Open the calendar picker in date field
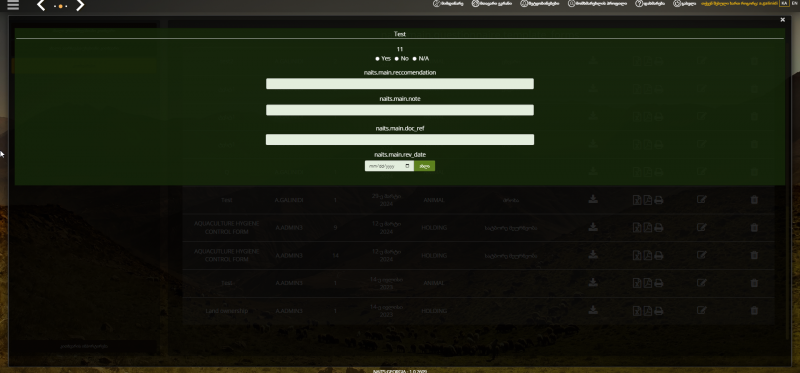Screen dimensions: 800x373 pos(407,166)
